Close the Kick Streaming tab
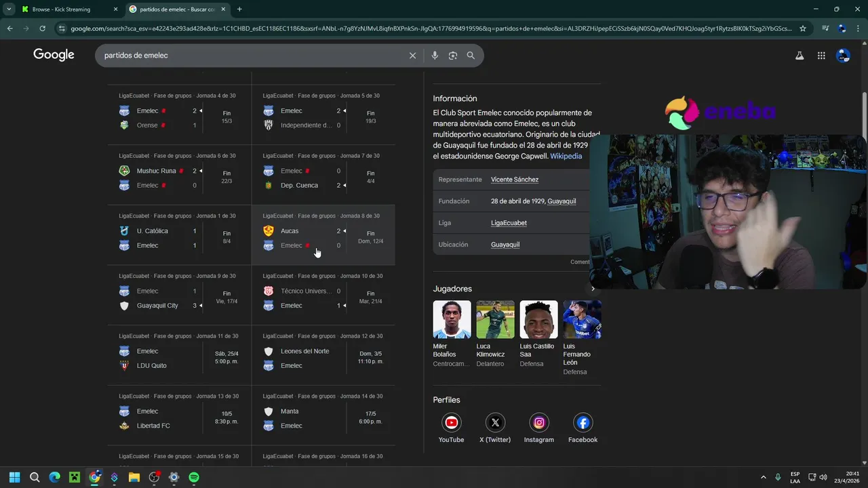868x488 pixels. 115,9
